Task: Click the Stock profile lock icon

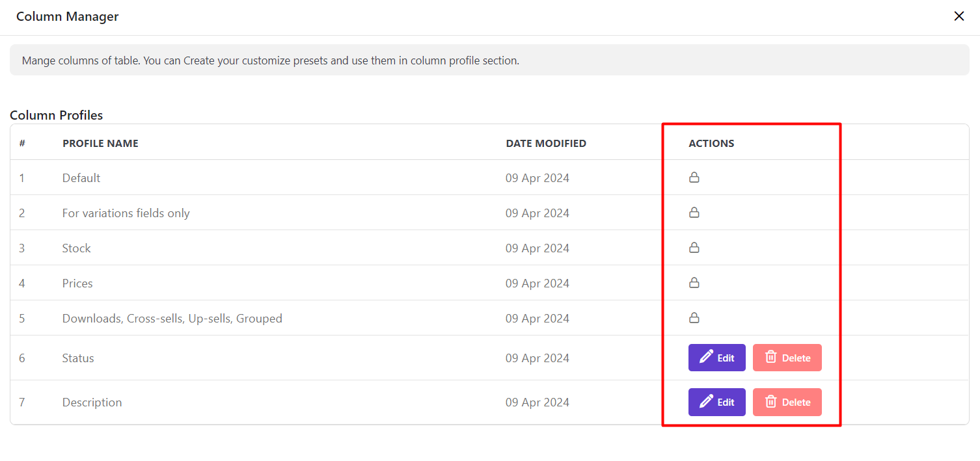Action: click(x=694, y=248)
